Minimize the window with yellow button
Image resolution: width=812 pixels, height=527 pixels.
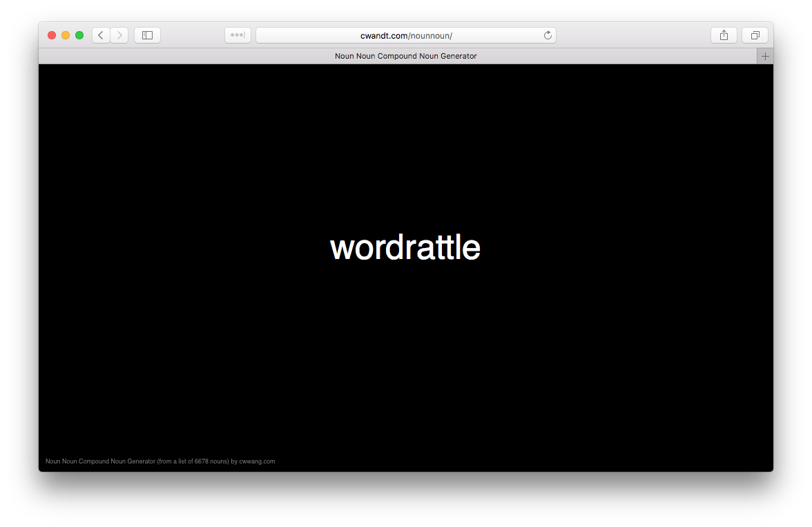tap(66, 35)
